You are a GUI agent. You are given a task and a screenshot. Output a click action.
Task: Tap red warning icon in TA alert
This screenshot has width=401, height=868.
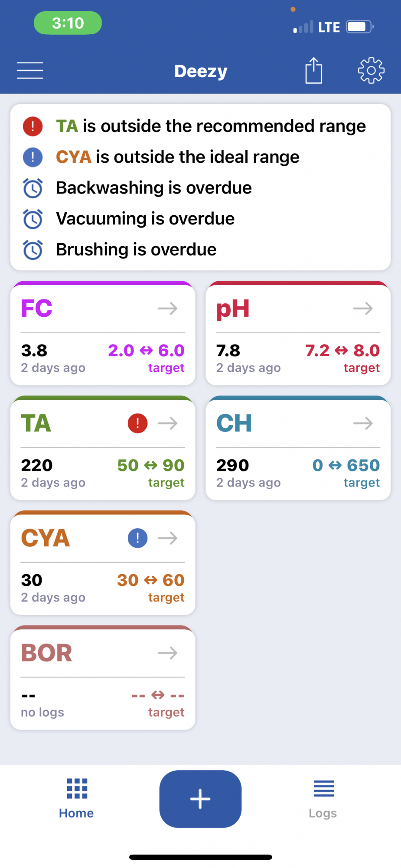(x=33, y=126)
